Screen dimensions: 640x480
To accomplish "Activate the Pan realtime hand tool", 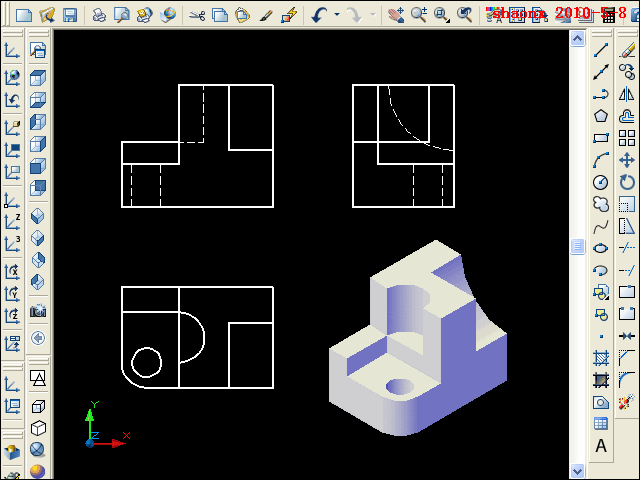I will pos(397,15).
